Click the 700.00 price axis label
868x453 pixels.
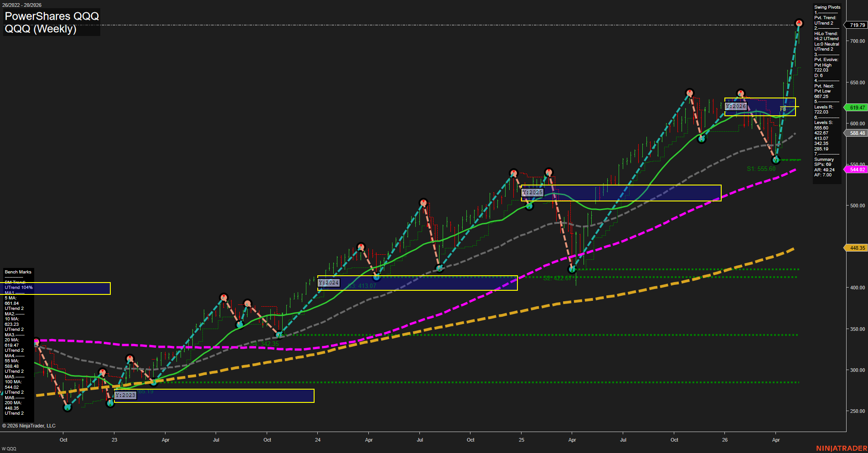coord(857,41)
